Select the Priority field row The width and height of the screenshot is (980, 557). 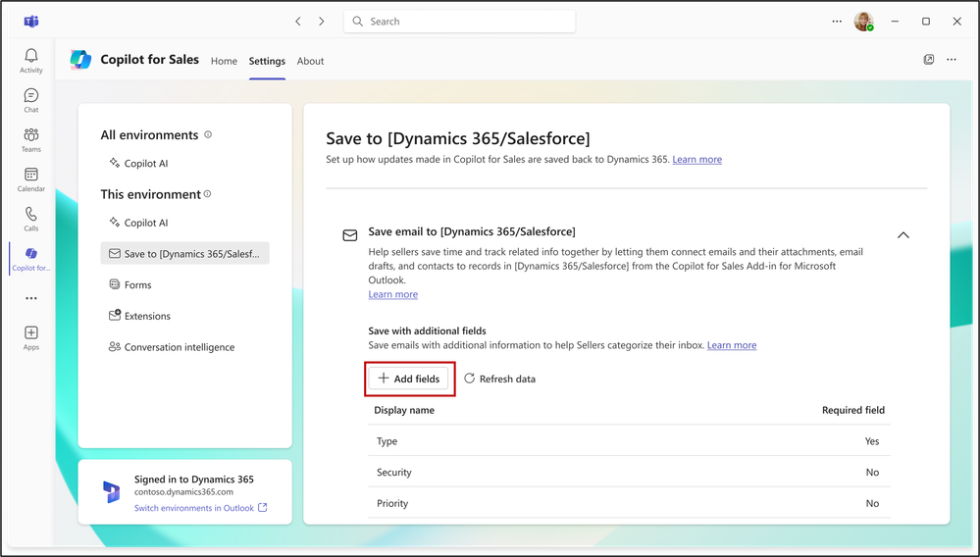coord(630,503)
